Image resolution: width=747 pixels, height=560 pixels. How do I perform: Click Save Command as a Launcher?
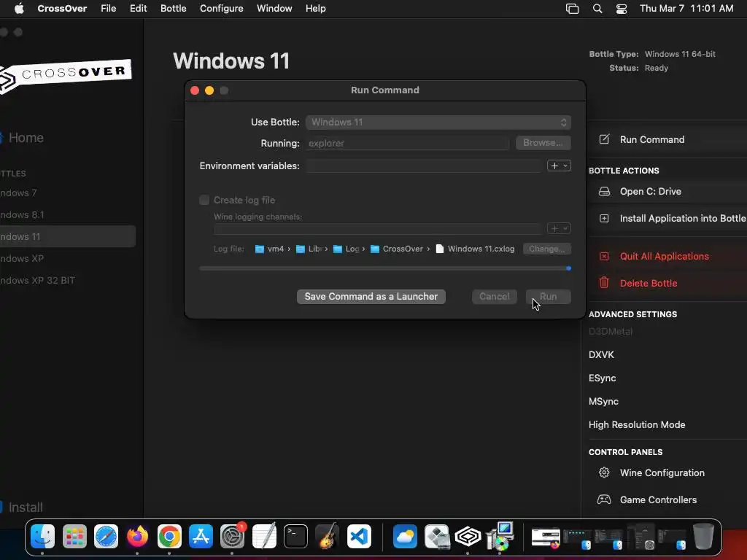pos(371,296)
